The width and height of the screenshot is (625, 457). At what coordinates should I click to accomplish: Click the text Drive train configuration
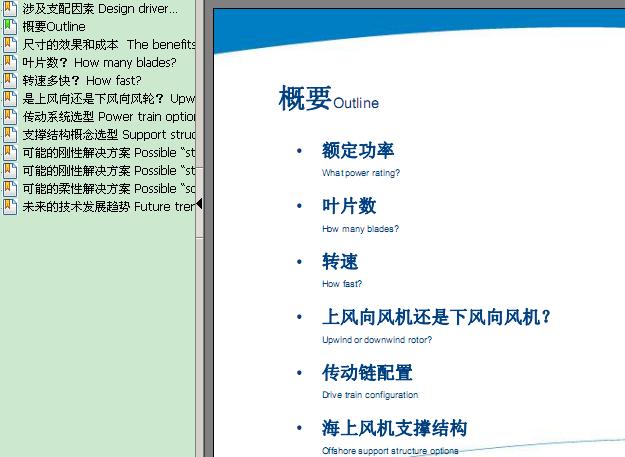tap(370, 395)
